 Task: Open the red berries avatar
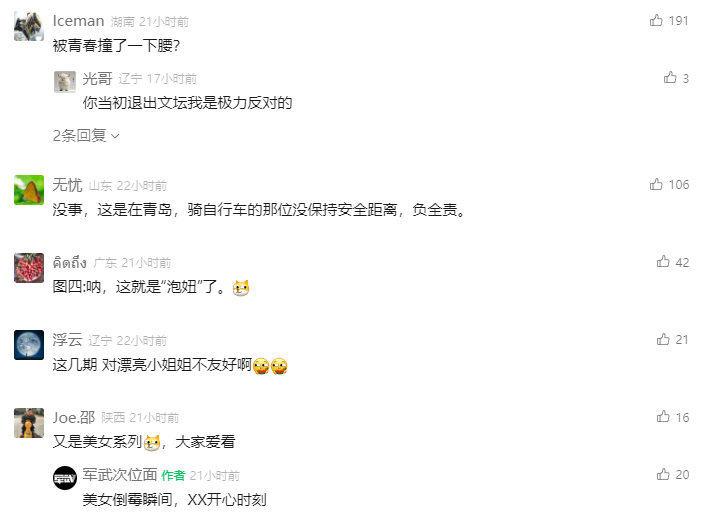(x=29, y=268)
